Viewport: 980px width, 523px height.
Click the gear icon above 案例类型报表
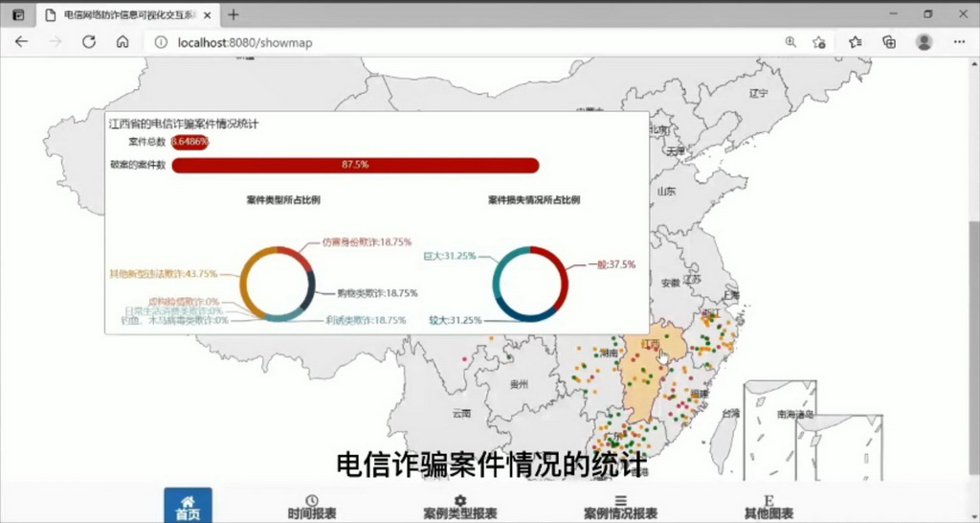point(460,500)
